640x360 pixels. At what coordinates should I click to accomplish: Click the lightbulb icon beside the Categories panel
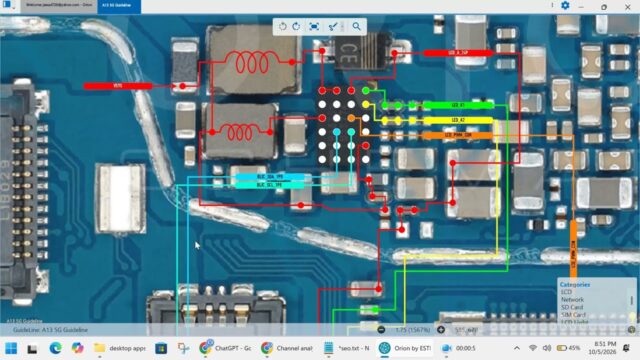[632, 317]
